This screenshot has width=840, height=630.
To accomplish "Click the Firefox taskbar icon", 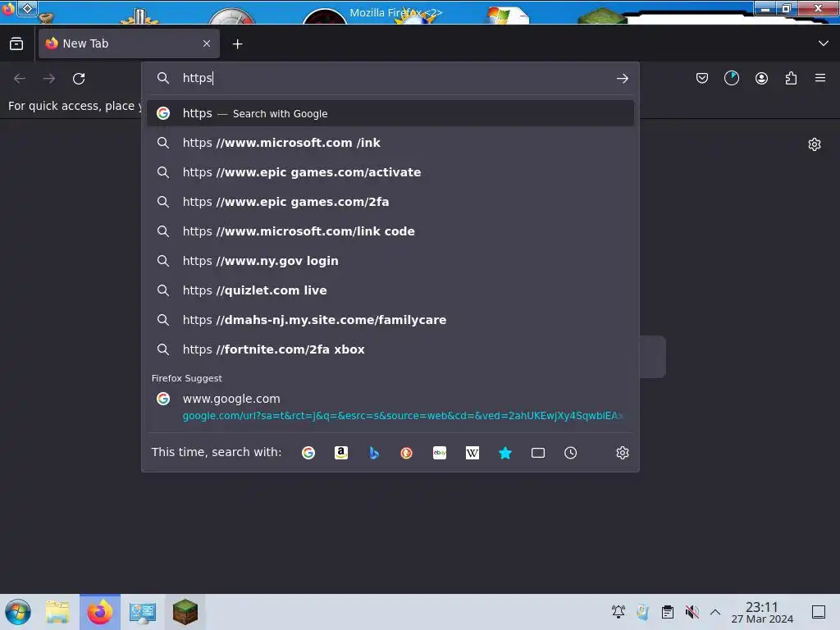I will pyautogui.click(x=100, y=612).
